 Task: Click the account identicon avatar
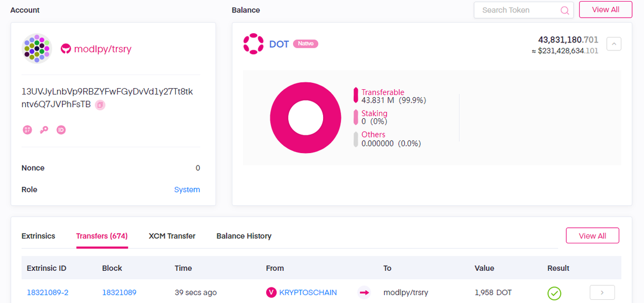[36, 48]
